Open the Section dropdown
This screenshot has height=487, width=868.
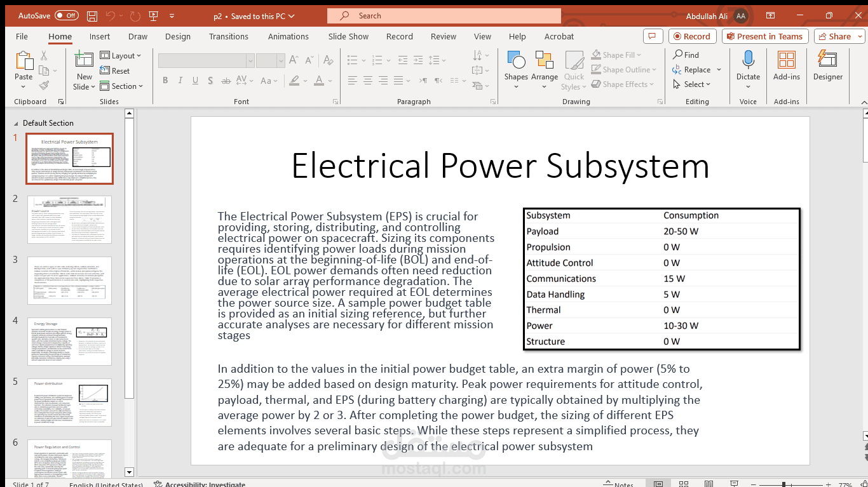(121, 86)
